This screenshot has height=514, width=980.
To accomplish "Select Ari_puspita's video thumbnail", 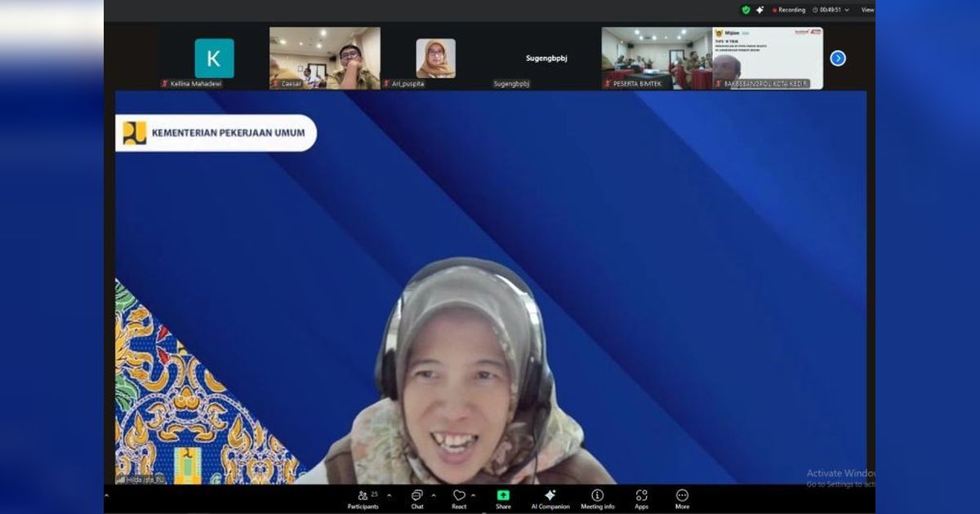I will point(435,58).
